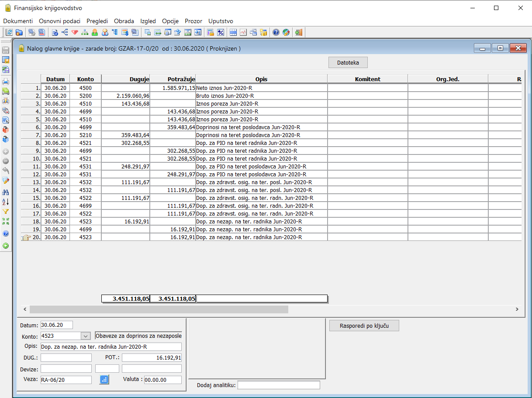This screenshot has height=398, width=532.
Task: Expand the Konto dropdown list
Action: click(86, 336)
